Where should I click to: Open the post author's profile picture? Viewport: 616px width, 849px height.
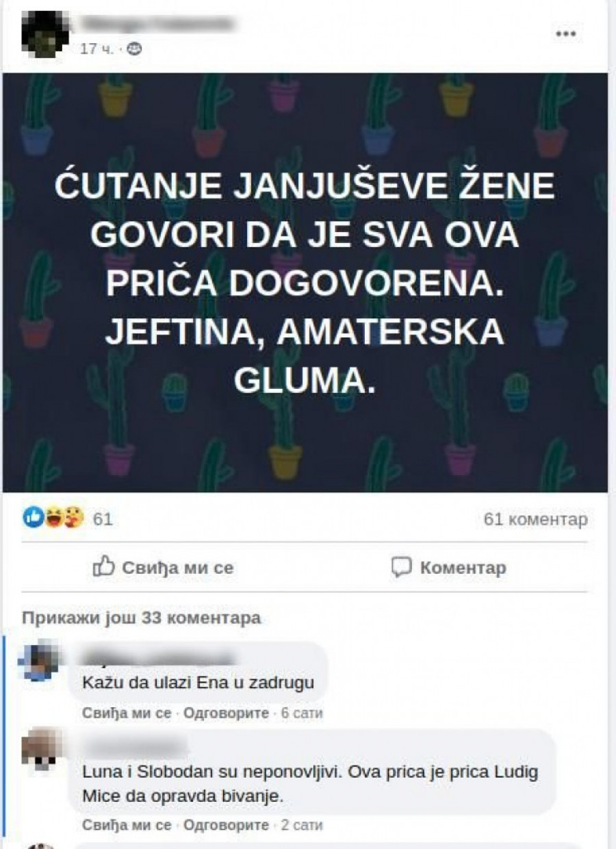(x=44, y=34)
